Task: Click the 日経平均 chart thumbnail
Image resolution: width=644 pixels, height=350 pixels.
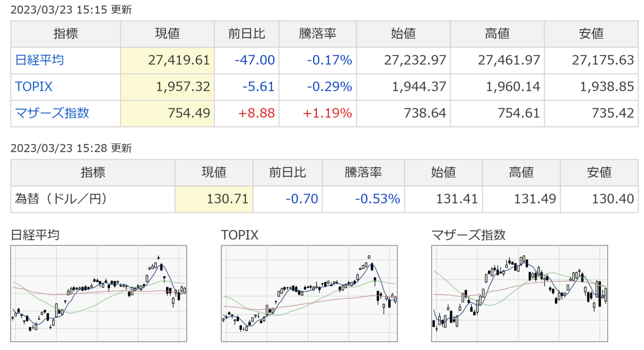Action: click(99, 293)
